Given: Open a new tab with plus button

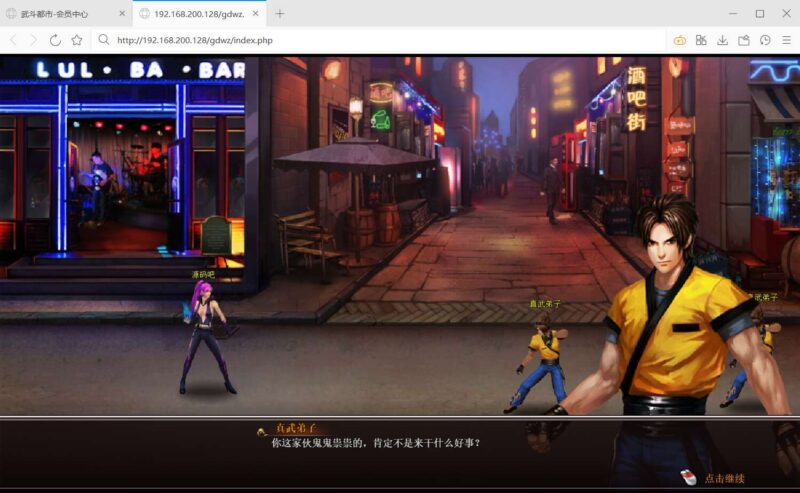Looking at the screenshot, I should click(x=280, y=14).
